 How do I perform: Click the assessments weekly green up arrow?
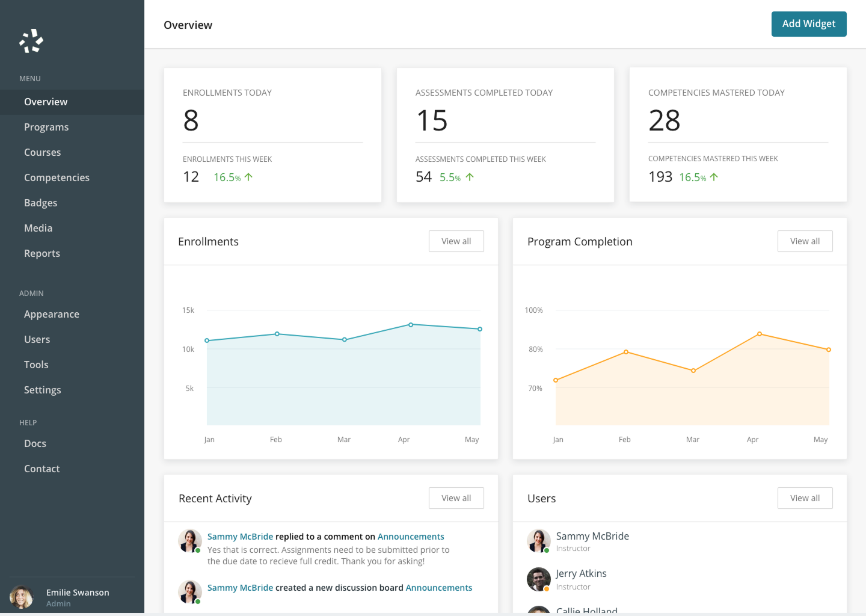click(470, 177)
